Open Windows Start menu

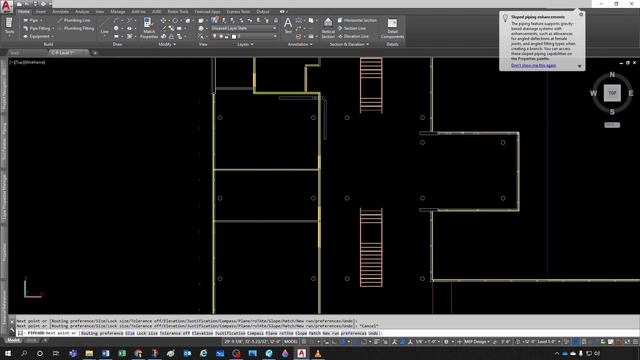(7, 353)
